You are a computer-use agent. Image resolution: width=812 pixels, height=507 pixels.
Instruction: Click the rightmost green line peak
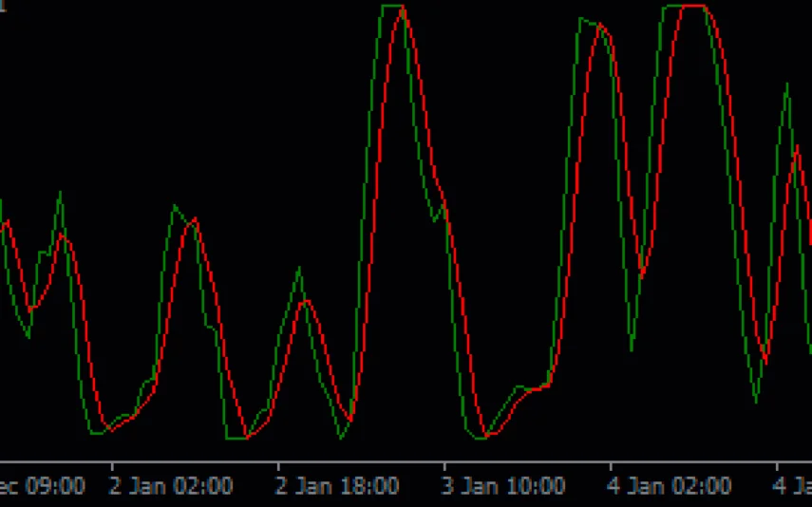pos(786,84)
